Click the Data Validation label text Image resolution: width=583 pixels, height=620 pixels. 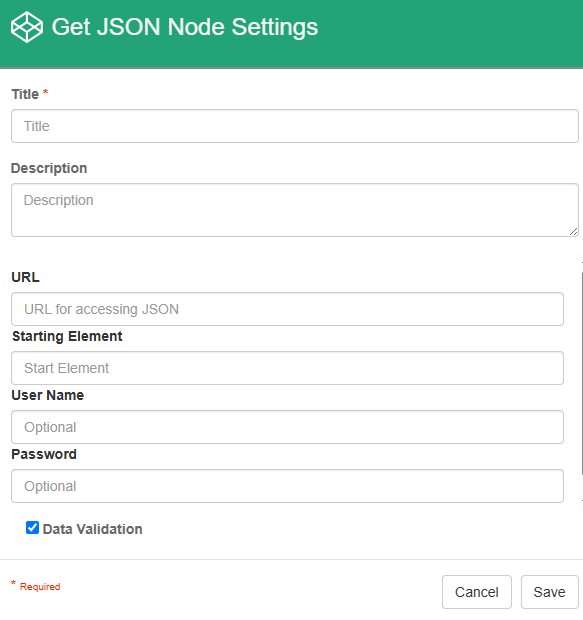[x=93, y=529]
